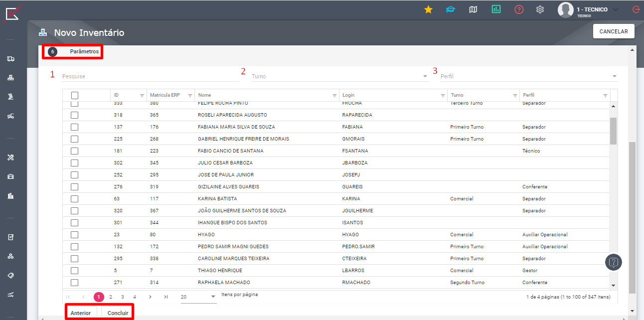Viewport: 644px width, 320px height.
Task: Click the user avatar picture
Action: click(566, 9)
